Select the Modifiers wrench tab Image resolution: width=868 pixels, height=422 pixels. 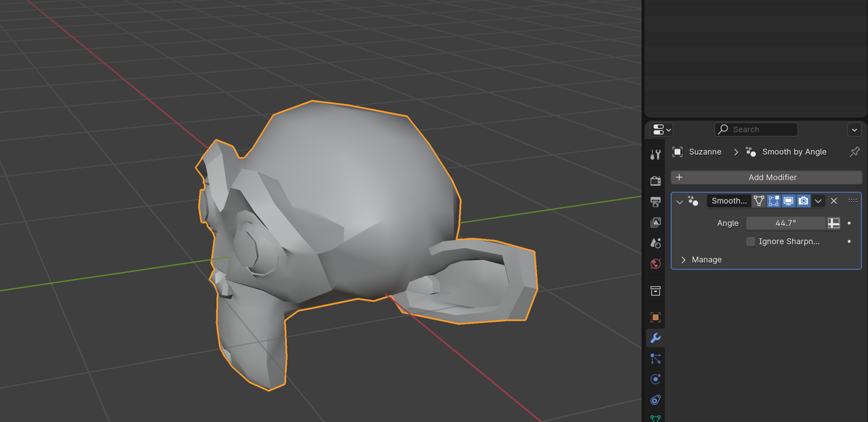[655, 338]
